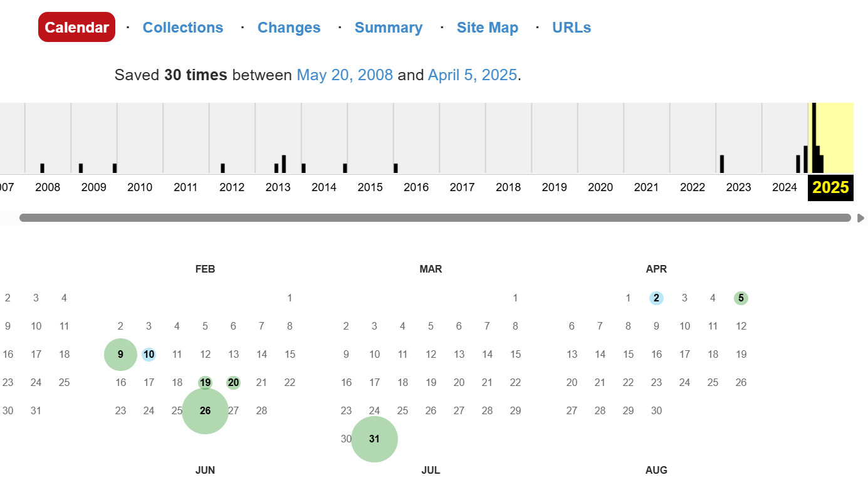Open the blue April 2 snapshot

pyautogui.click(x=656, y=298)
